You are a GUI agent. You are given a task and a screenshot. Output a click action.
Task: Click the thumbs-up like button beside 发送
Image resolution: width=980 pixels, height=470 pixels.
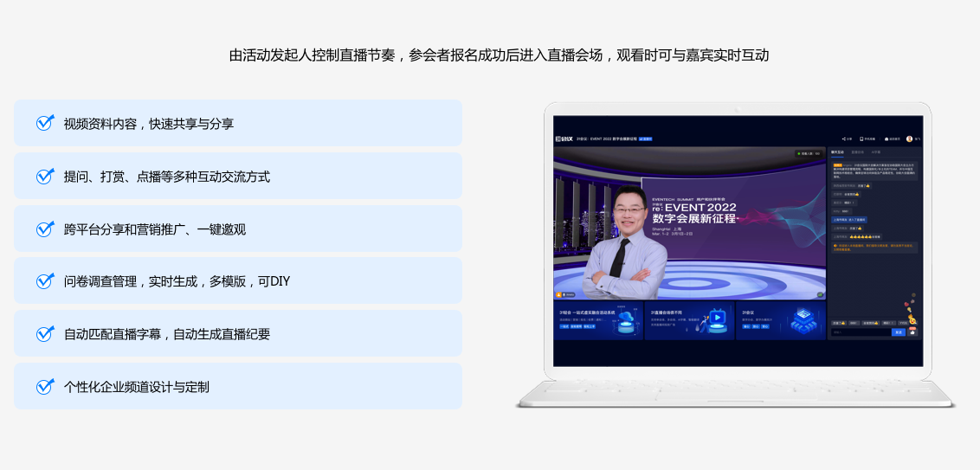pyautogui.click(x=912, y=332)
